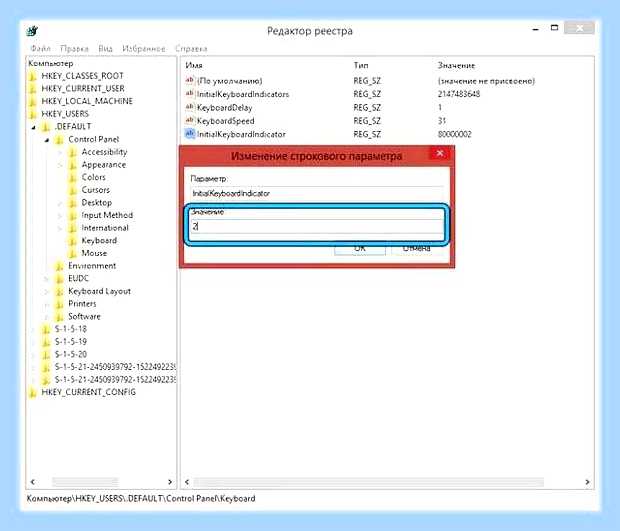
Task: Click the string icon of (По умолчанию)
Action: 190,80
